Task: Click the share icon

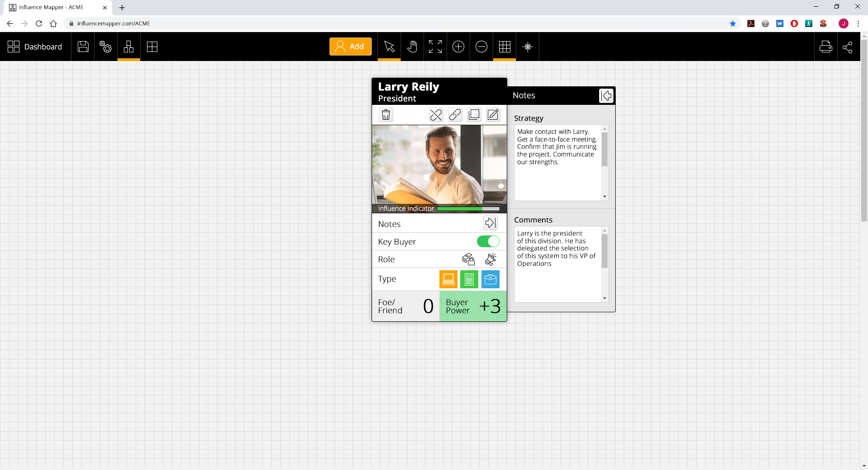Action: coord(848,47)
